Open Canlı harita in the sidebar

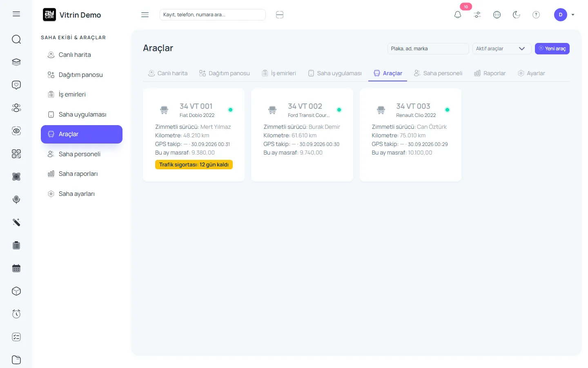[82, 55]
